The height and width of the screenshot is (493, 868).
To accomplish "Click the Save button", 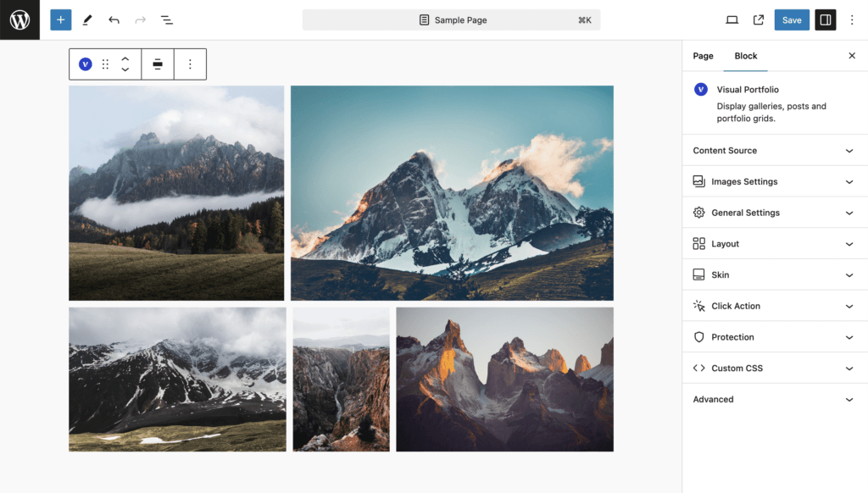I will point(792,20).
